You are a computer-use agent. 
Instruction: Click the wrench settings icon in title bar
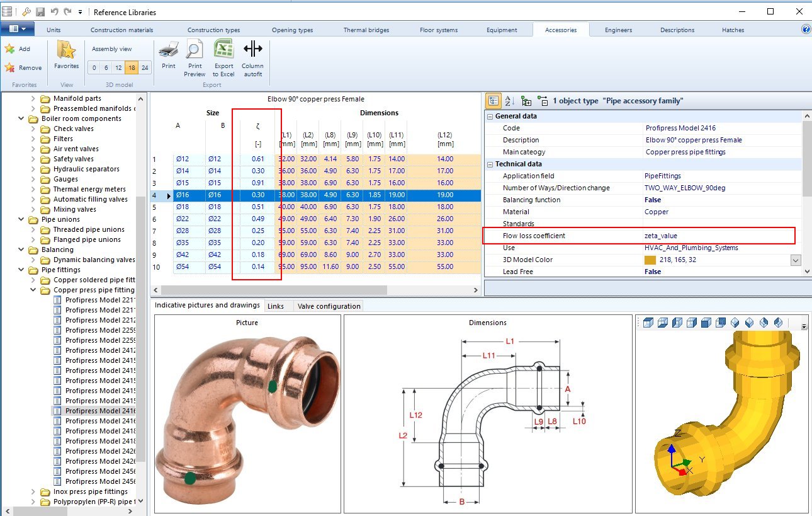pyautogui.click(x=26, y=12)
